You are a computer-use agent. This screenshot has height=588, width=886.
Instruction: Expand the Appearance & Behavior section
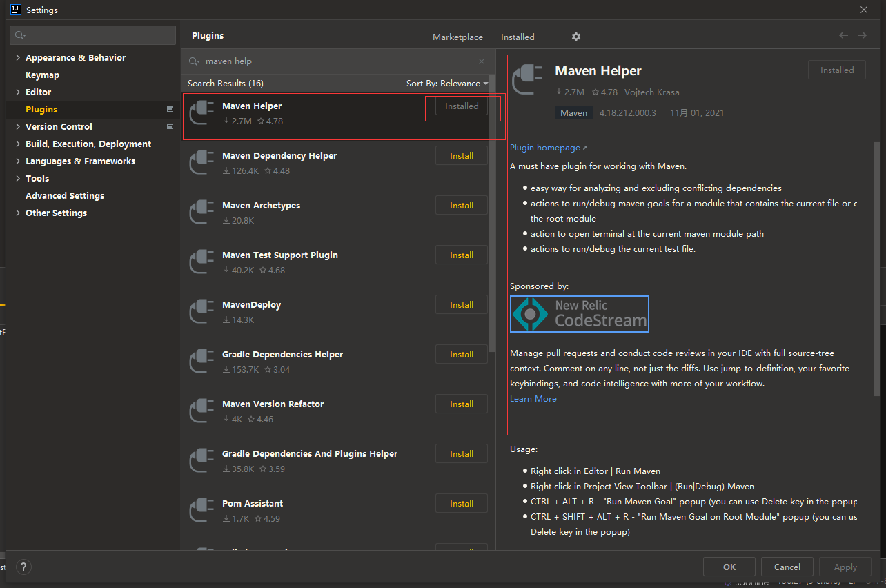pos(18,58)
